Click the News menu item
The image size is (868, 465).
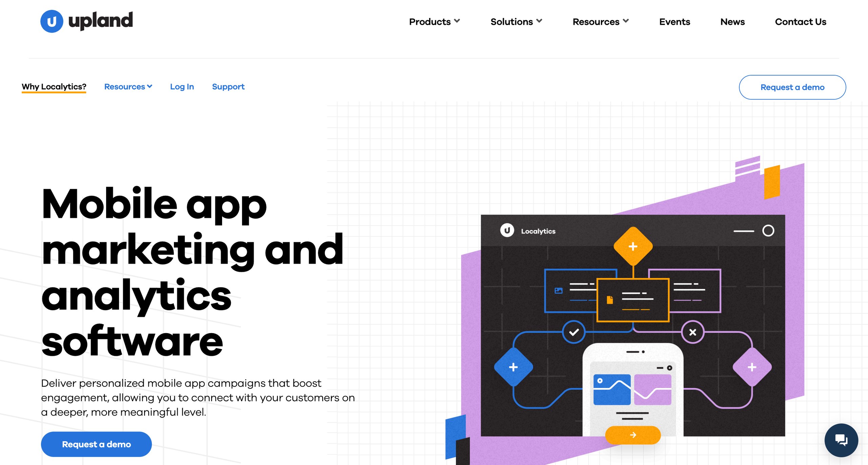point(732,22)
